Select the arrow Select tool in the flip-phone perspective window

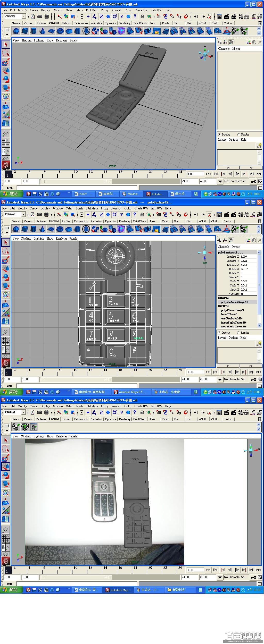pyautogui.click(x=6, y=44)
